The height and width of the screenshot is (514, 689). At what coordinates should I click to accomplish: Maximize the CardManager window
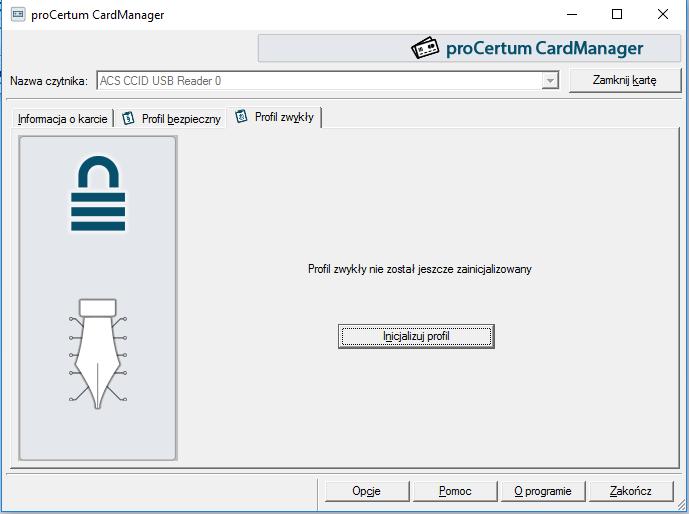617,14
